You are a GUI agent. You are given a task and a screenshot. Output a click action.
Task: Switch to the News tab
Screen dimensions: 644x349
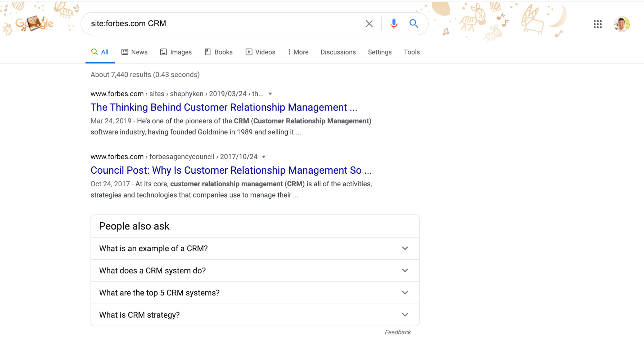coord(134,52)
